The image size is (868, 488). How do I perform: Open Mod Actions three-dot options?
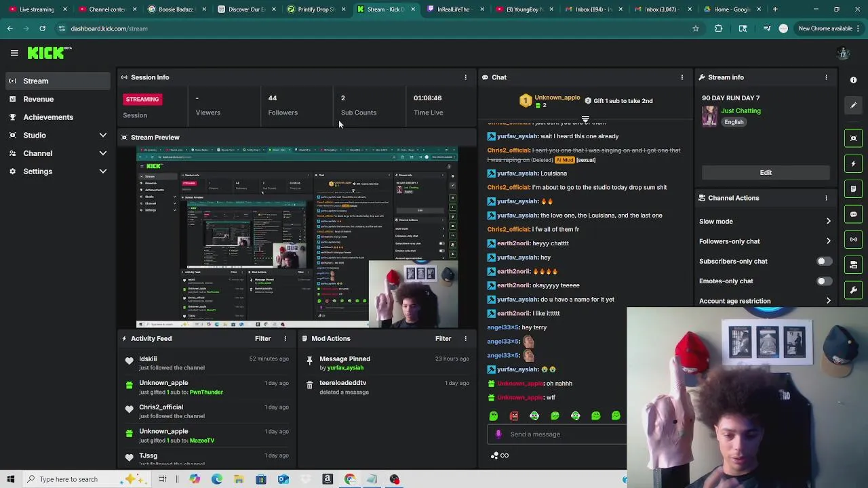click(x=465, y=338)
